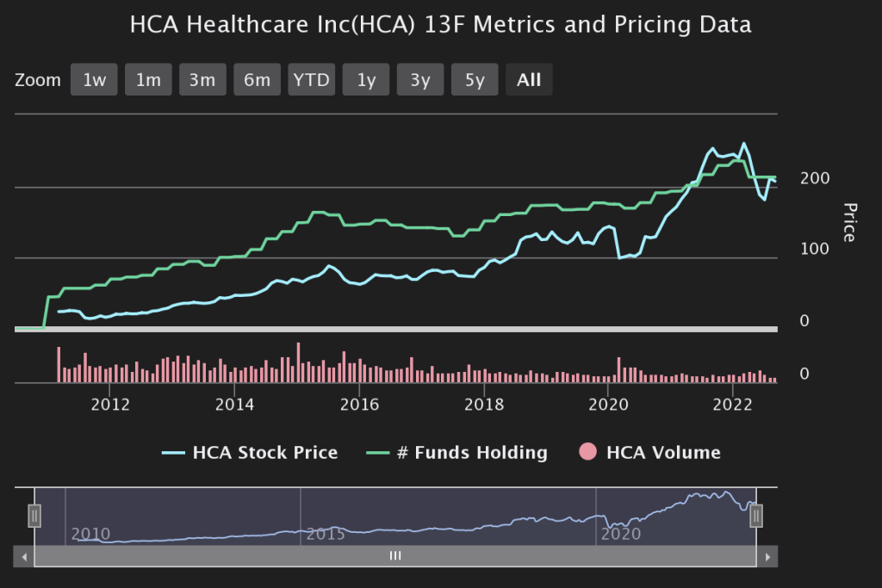Set zoom range to 1w
The width and height of the screenshot is (882, 588).
94,80
